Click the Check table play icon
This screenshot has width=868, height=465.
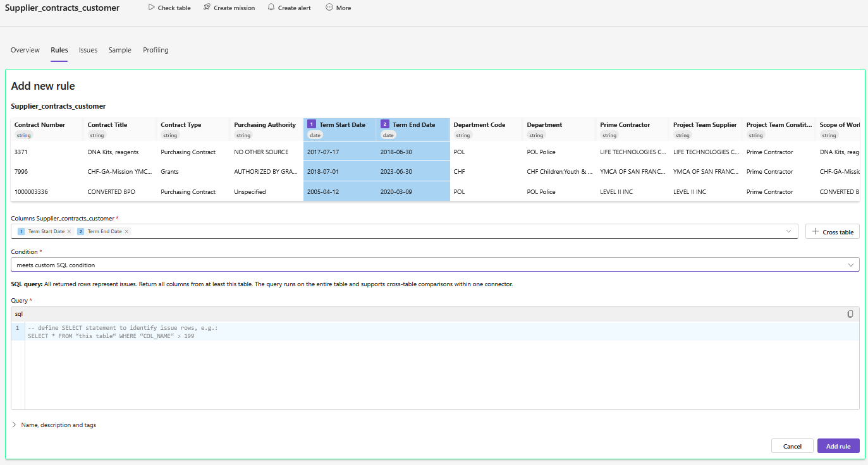[x=151, y=8]
